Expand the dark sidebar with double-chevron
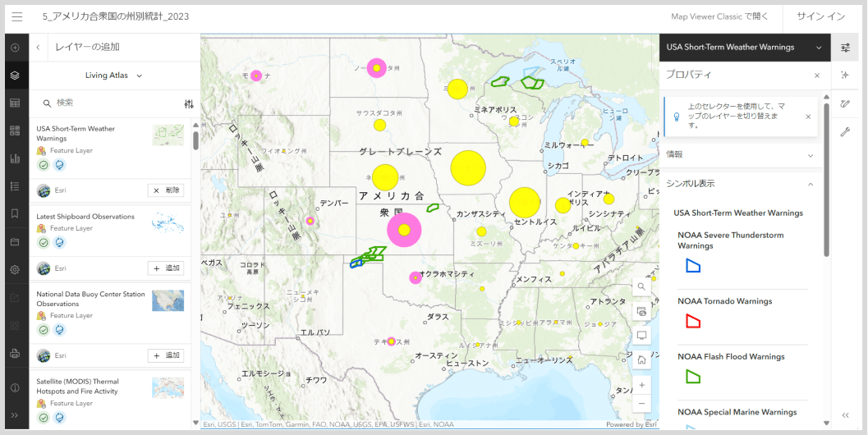This screenshot has width=868, height=435. (x=15, y=415)
